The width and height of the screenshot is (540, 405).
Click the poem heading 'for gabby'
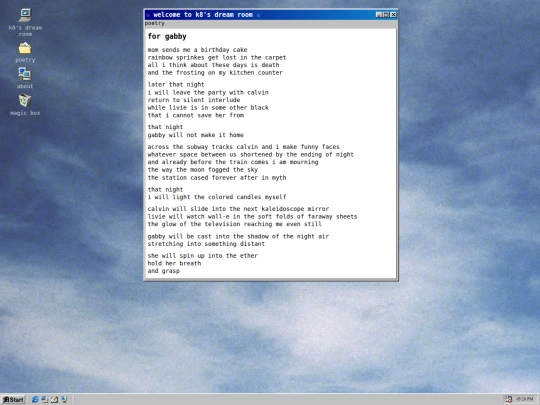167,37
